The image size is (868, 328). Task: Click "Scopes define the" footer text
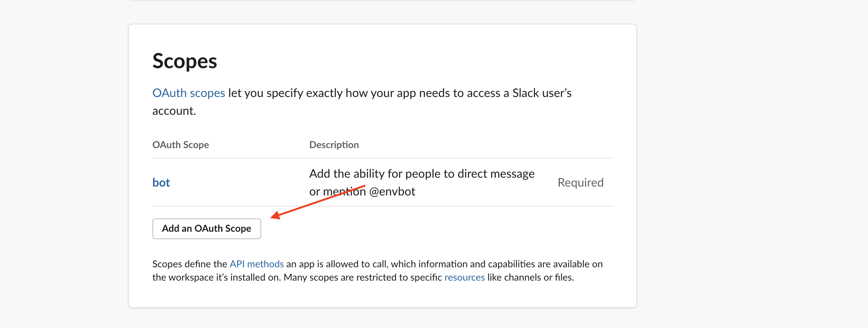coord(189,264)
